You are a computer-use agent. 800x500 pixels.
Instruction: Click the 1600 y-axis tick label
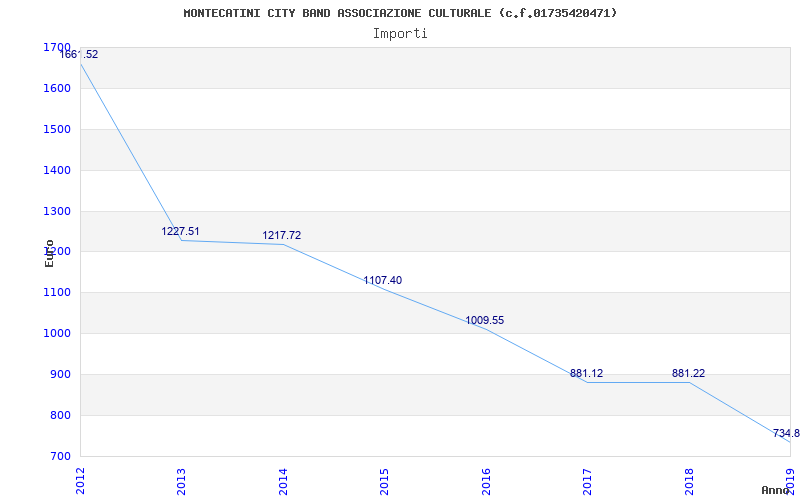[x=57, y=88]
